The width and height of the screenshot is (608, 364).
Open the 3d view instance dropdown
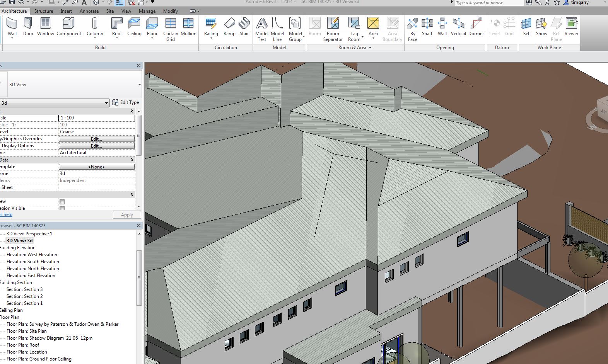click(x=106, y=103)
